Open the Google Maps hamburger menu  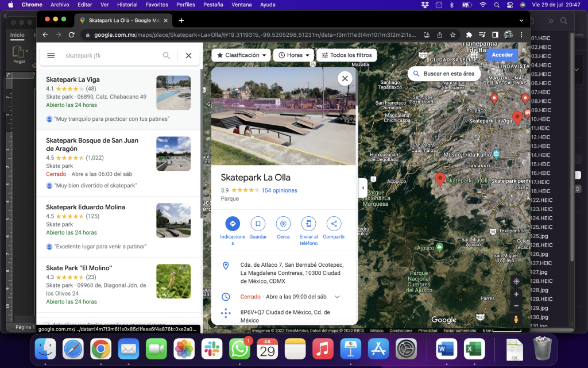51,56
